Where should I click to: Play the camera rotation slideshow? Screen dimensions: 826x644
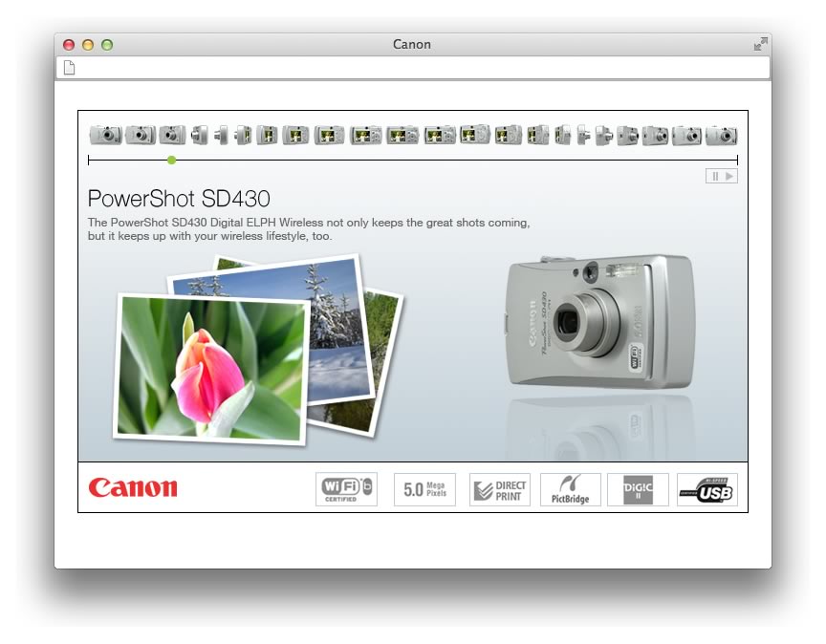[x=729, y=177]
